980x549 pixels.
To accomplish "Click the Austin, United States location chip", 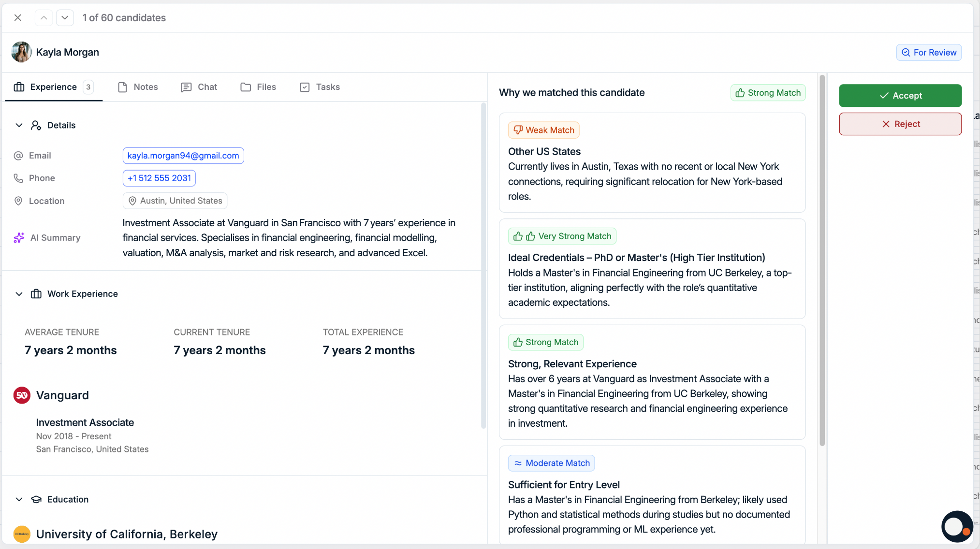I will click(x=175, y=201).
